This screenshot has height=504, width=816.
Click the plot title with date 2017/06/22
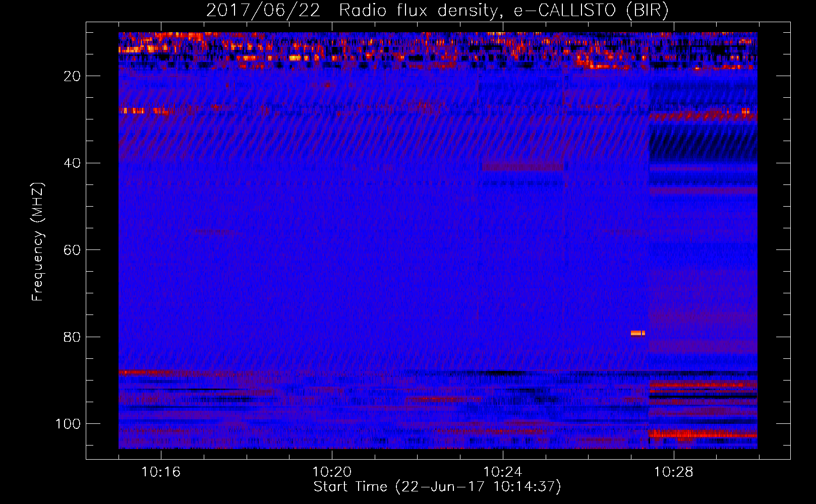(x=437, y=11)
